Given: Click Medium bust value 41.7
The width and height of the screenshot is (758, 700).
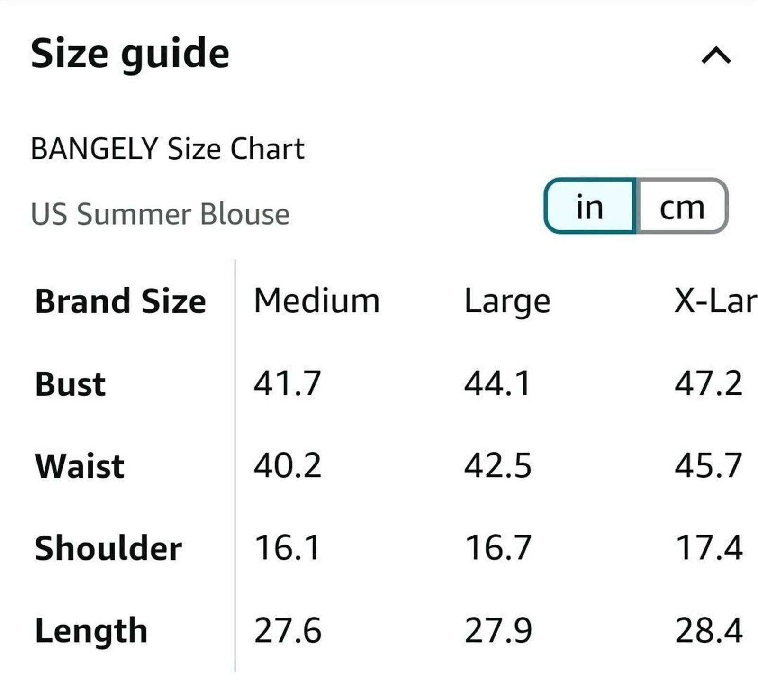Looking at the screenshot, I should pyautogui.click(x=288, y=383).
